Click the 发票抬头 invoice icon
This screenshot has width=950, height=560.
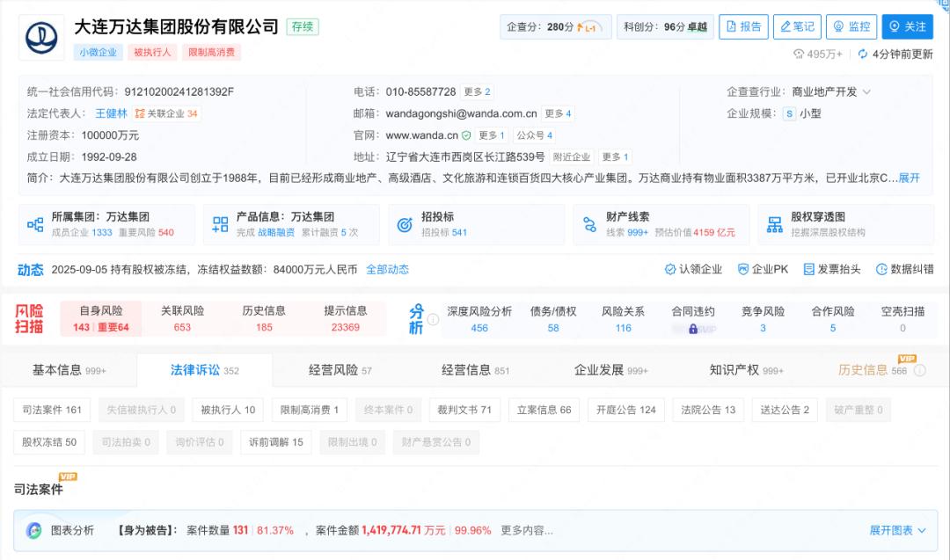point(809,269)
